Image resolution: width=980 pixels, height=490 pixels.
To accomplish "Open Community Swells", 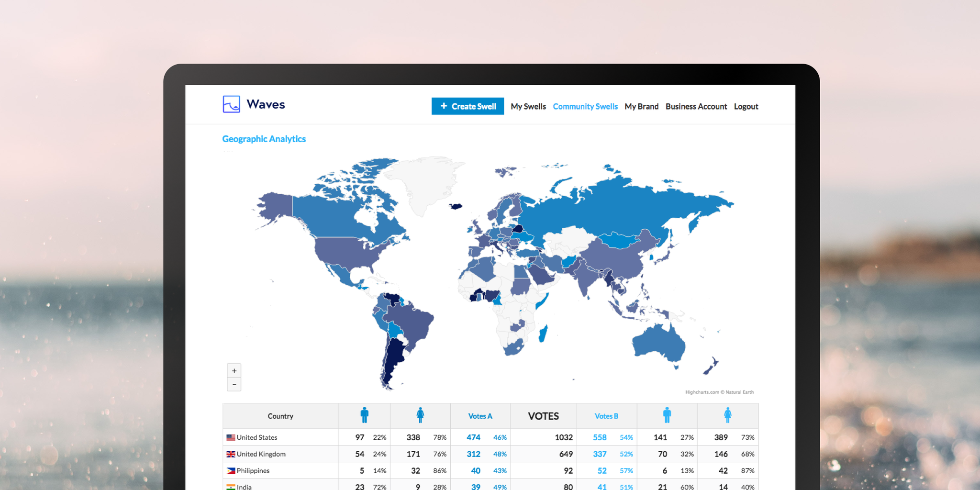I will pos(585,106).
